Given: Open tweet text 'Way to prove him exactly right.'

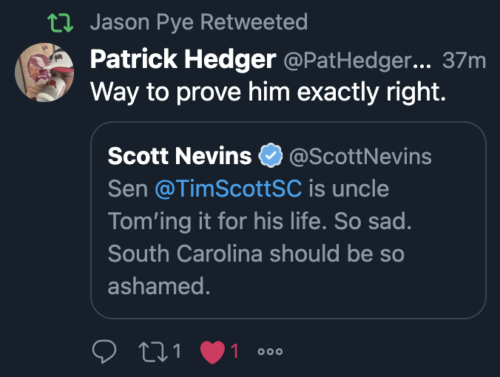Looking at the screenshot, I should [268, 92].
